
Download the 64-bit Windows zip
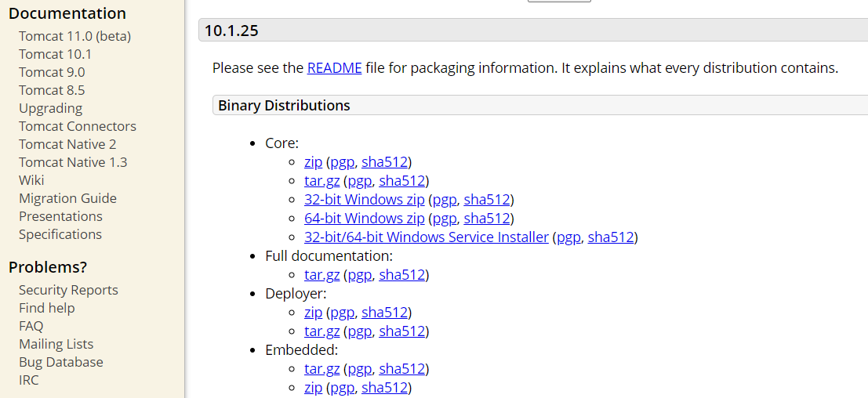pyautogui.click(x=364, y=219)
